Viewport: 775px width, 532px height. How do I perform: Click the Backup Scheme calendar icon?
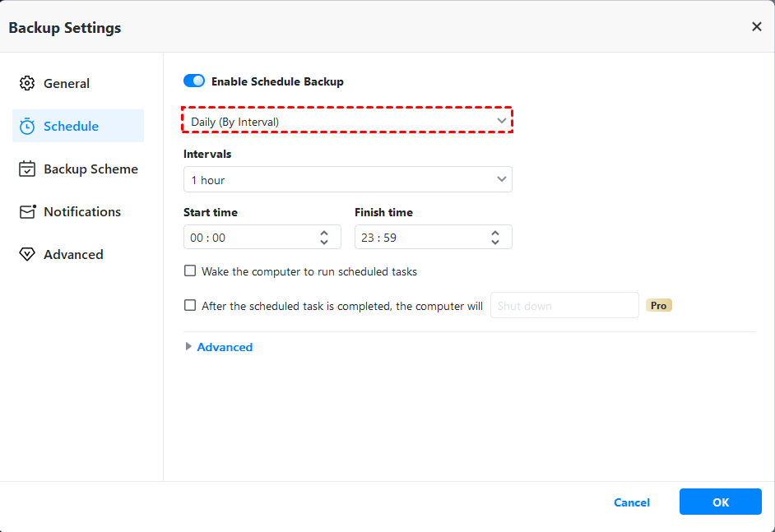pos(27,169)
